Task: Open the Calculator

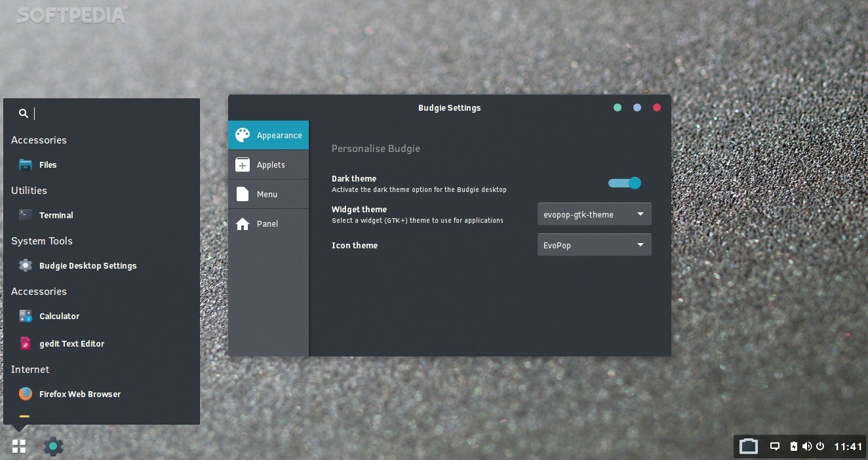Action: click(59, 316)
